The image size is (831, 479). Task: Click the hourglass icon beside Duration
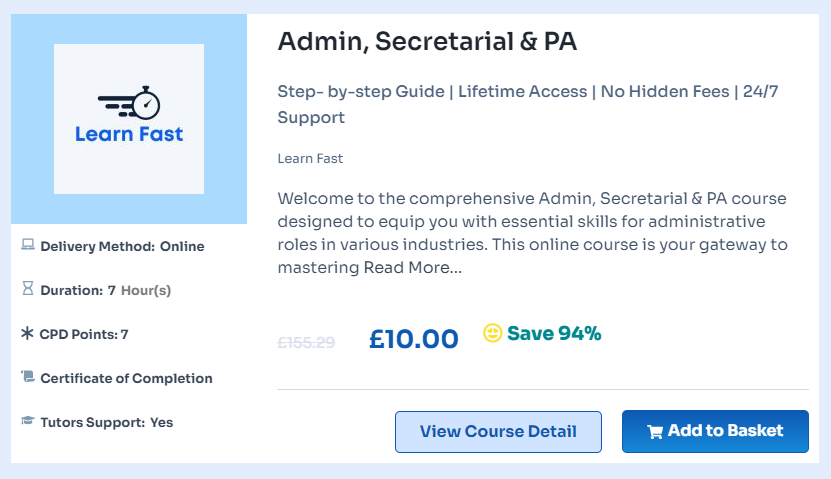click(x=28, y=288)
